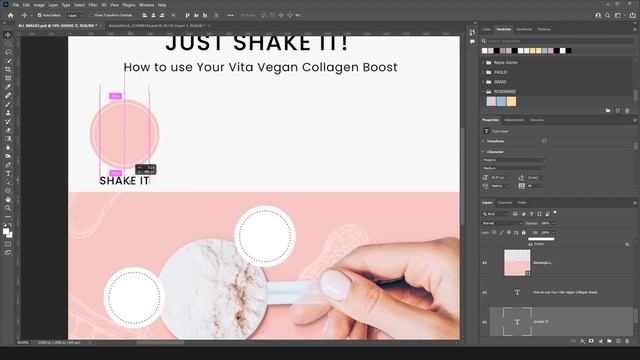Open the layer Opacity dropdown arrow
This screenshot has width=640, height=360.
[553, 223]
